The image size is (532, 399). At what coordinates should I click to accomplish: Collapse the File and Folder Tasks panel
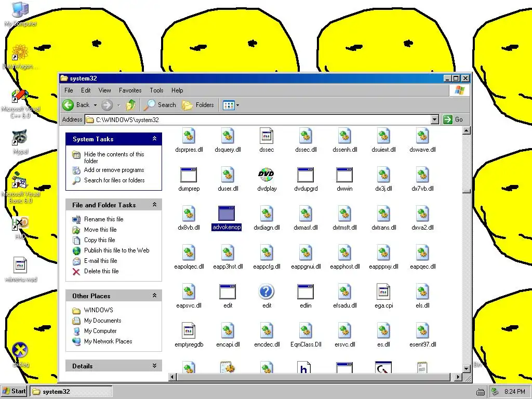(x=154, y=205)
